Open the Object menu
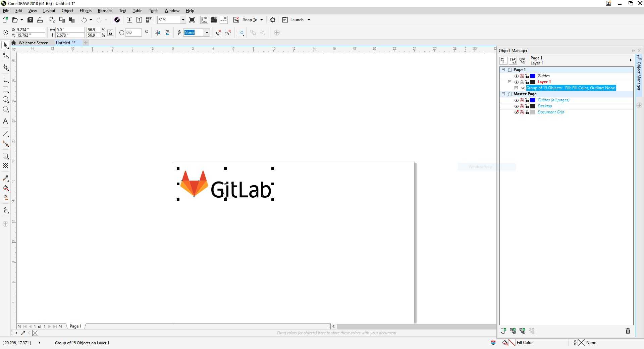Screen dimensions: 644x349 click(67, 11)
